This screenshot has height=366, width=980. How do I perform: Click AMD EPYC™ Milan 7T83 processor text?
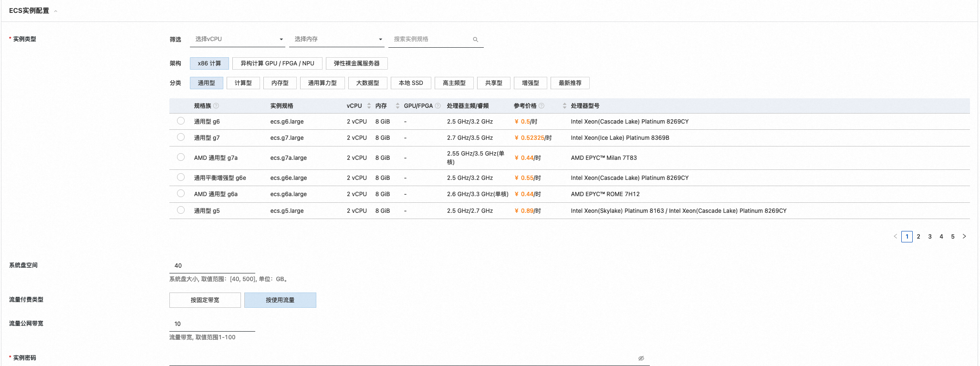coord(604,158)
